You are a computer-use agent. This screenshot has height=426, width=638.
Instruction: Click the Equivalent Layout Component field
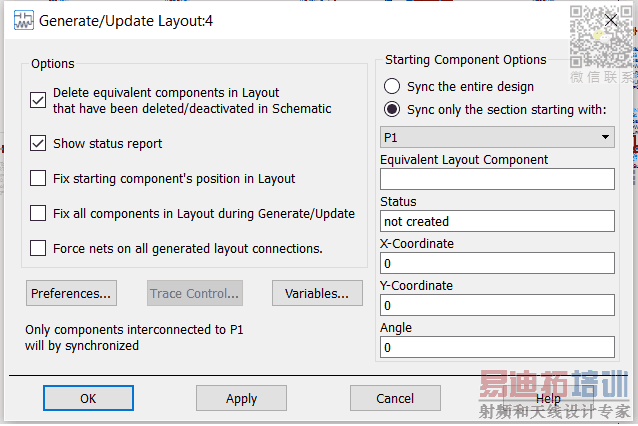pyautogui.click(x=497, y=179)
